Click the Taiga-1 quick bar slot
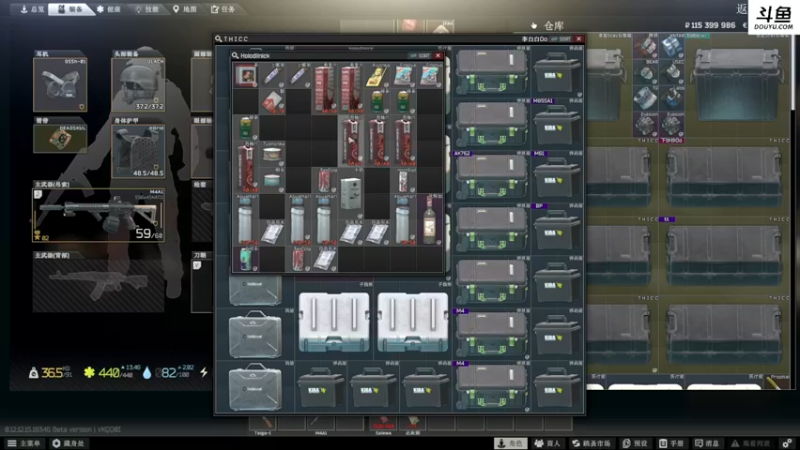Image resolution: width=800 pixels, height=450 pixels. (263, 423)
